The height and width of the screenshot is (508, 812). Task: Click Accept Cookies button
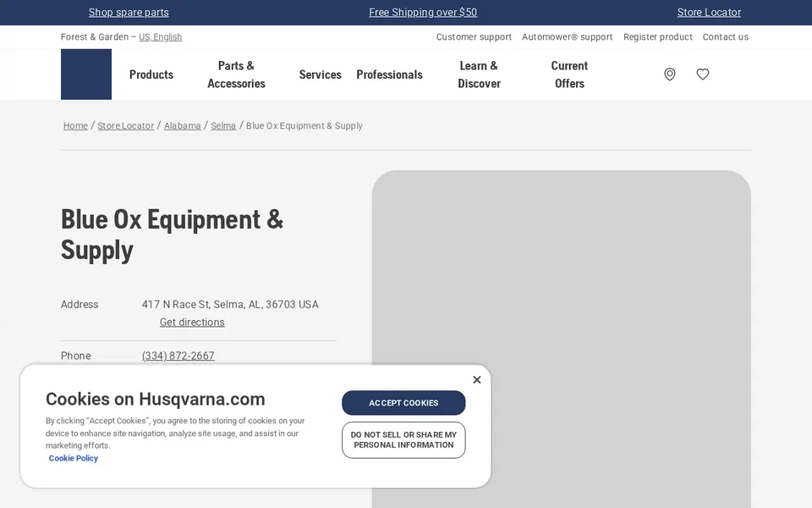coord(403,403)
